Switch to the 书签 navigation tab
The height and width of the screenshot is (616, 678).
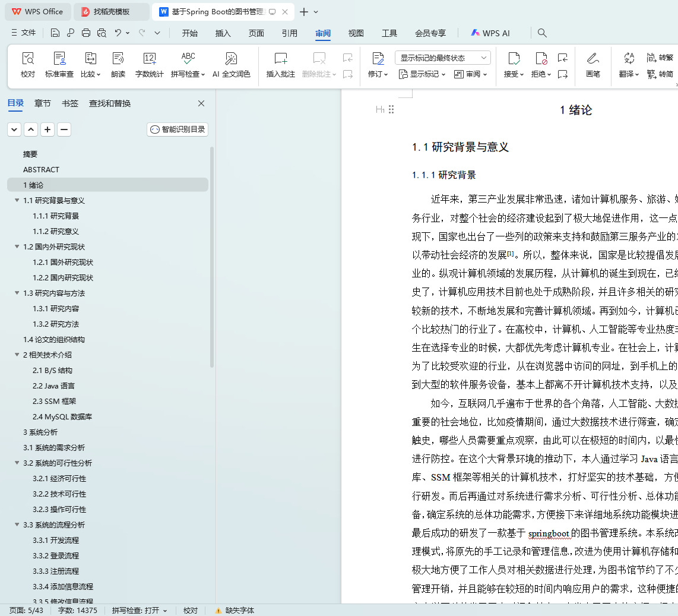coord(70,103)
